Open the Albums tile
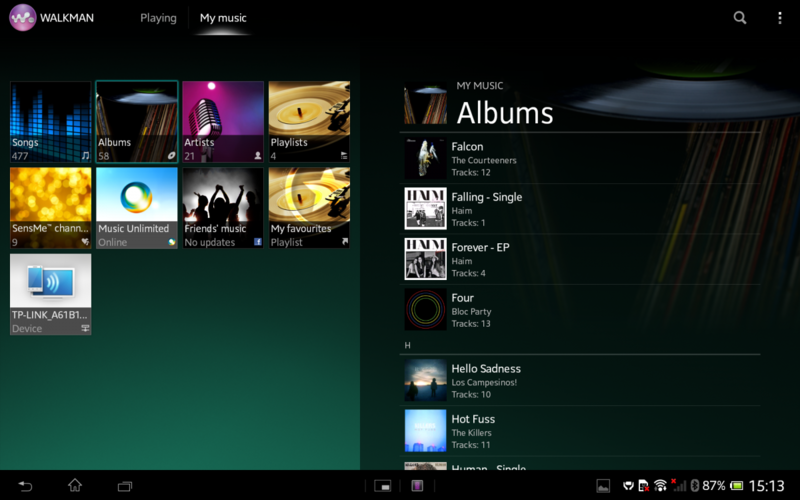The width and height of the screenshot is (800, 500). click(137, 121)
